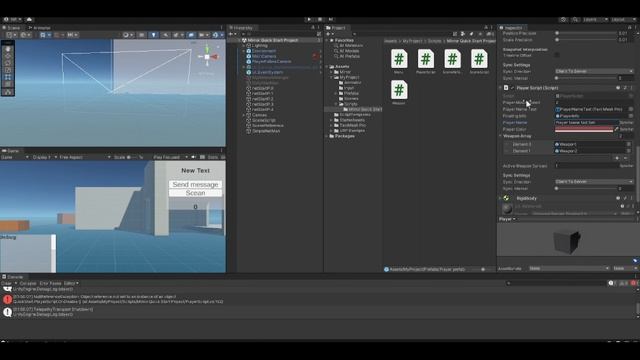Toggle Console error messages filter

[634, 283]
